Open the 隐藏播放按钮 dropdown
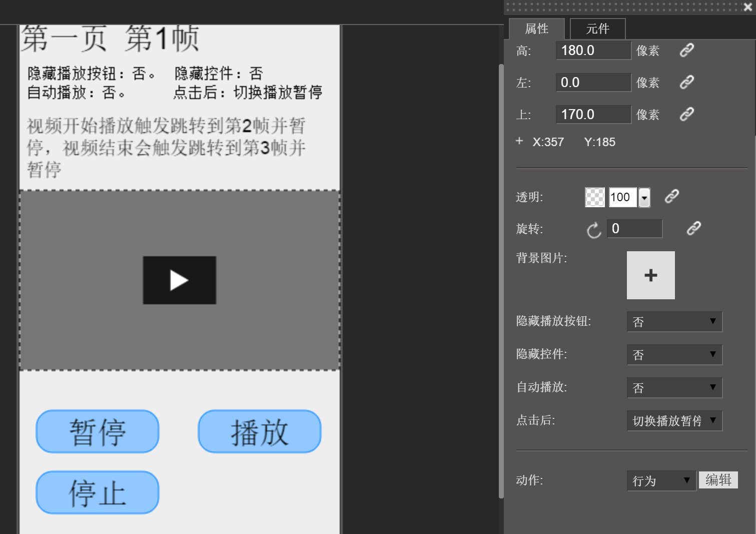 (x=674, y=321)
